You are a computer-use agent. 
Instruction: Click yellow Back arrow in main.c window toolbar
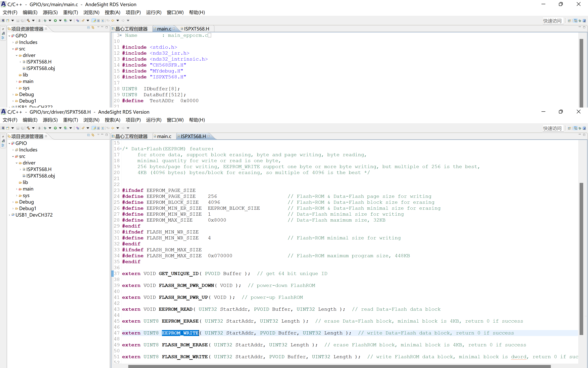click(113, 21)
